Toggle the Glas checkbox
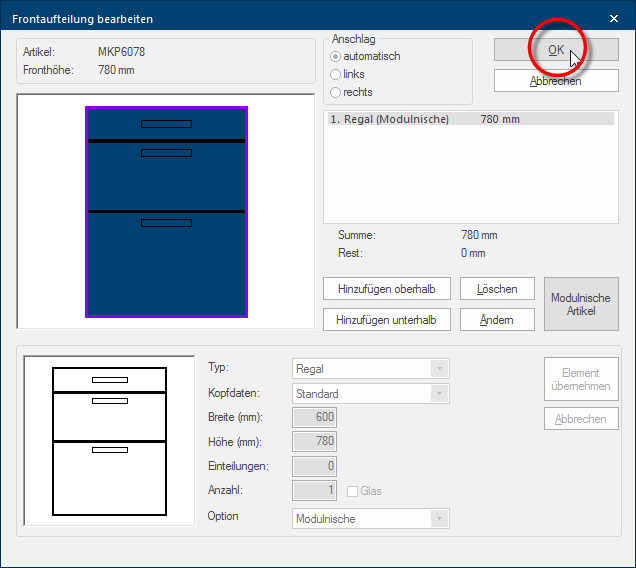Screen dimensions: 636x568 (x=353, y=491)
